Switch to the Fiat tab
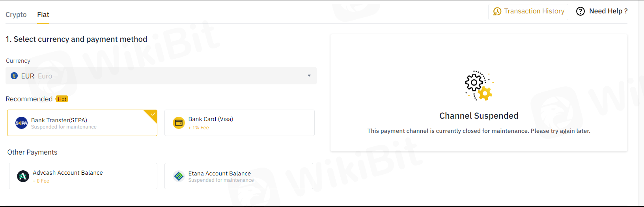 43,15
